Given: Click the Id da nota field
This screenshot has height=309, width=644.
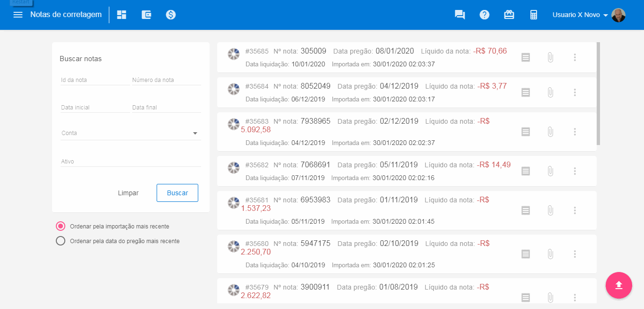Looking at the screenshot, I should 95,80.
